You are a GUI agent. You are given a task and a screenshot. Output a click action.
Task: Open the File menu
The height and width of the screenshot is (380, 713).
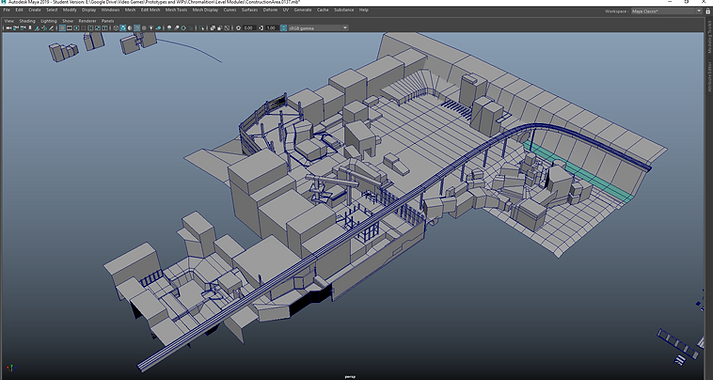6,10
